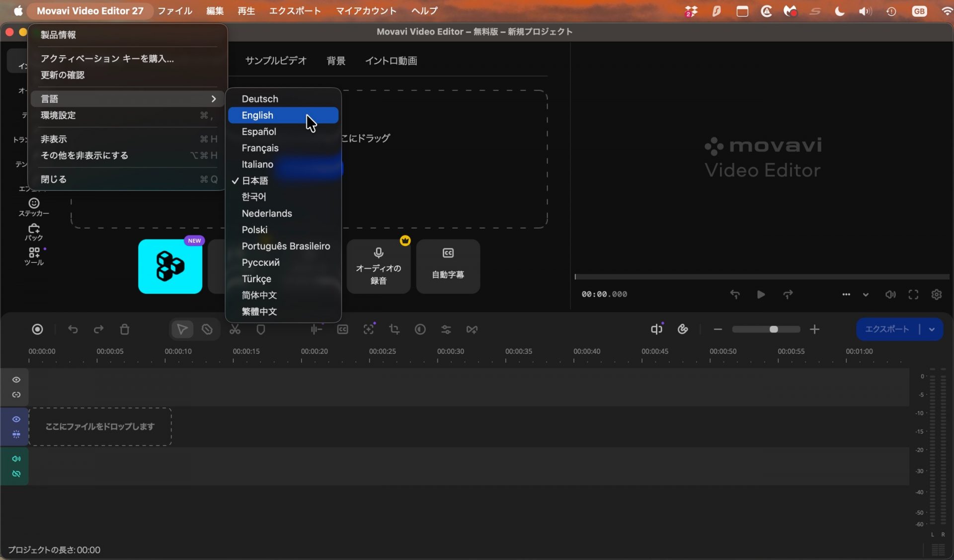This screenshot has width=954, height=560.
Task: Redo the action in timeline toolbar
Action: pos(99,329)
